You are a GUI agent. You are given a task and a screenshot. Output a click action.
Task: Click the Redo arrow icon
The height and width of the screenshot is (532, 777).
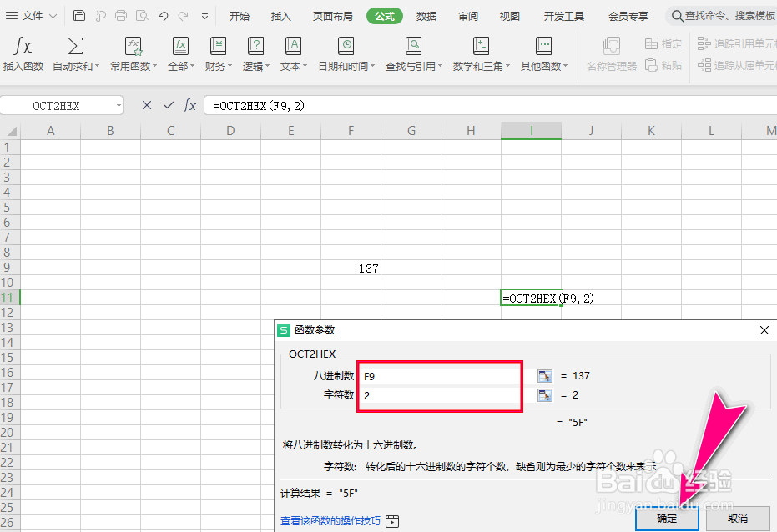184,16
